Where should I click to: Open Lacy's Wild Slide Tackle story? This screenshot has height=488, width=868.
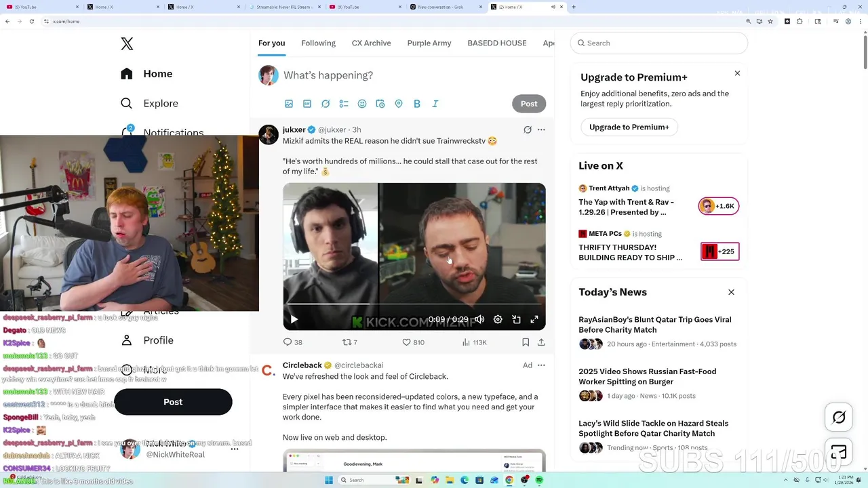[x=659, y=435]
